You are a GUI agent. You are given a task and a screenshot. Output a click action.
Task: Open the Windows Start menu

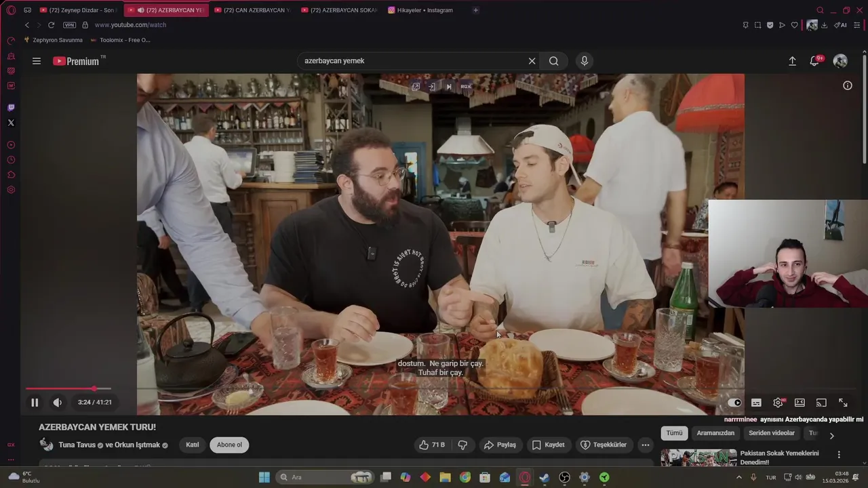264,477
